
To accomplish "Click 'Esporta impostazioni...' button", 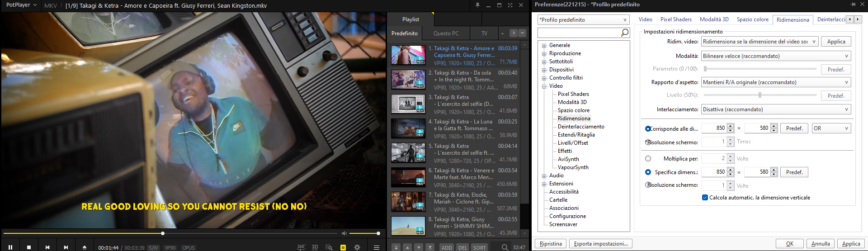I will (x=601, y=244).
